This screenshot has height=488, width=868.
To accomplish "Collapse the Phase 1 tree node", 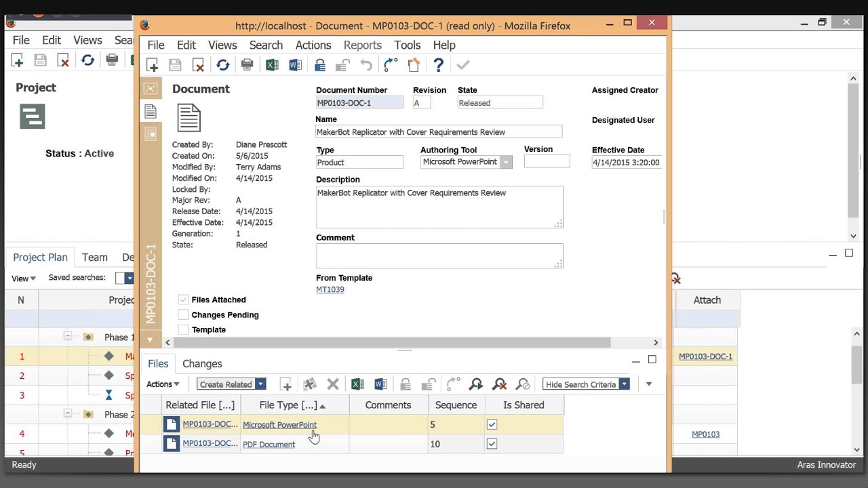I will [67, 336].
